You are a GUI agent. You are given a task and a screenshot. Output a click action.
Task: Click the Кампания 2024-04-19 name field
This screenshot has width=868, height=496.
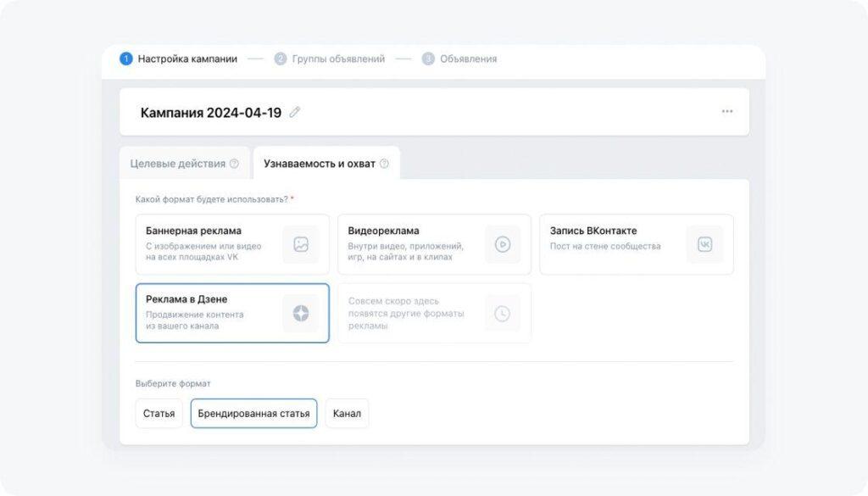(x=210, y=112)
